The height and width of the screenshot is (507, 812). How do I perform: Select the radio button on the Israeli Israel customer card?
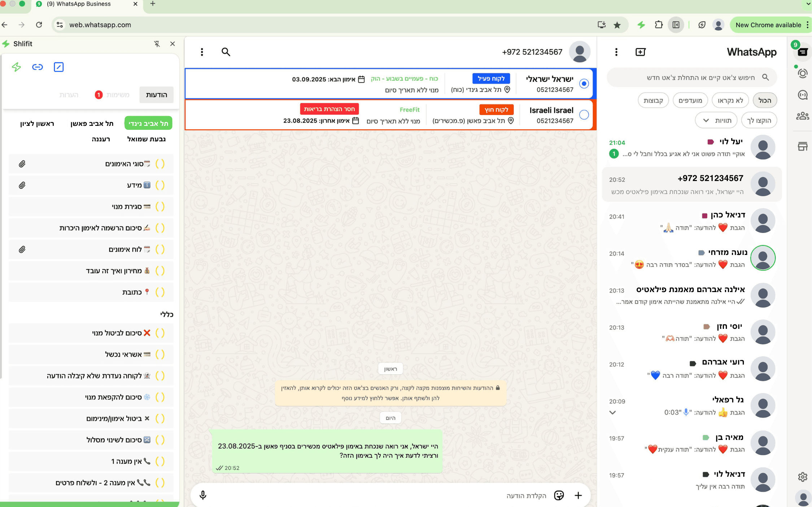coord(584,115)
